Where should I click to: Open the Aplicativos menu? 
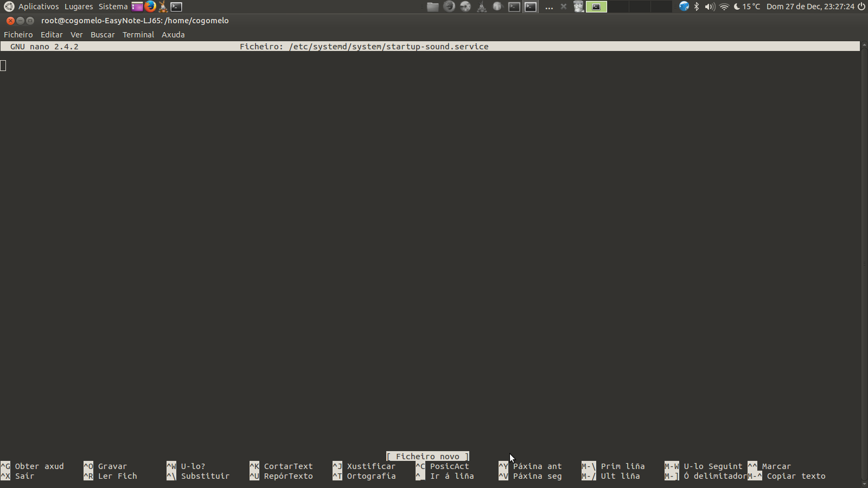[39, 7]
